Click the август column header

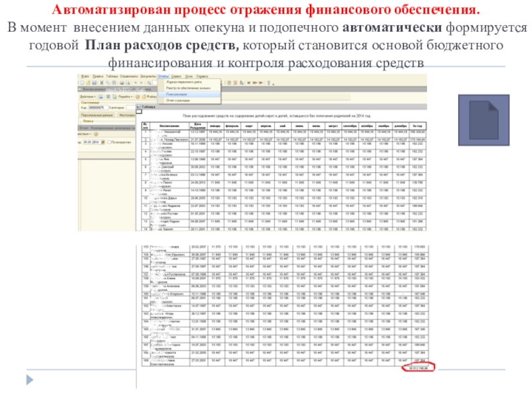333,126
